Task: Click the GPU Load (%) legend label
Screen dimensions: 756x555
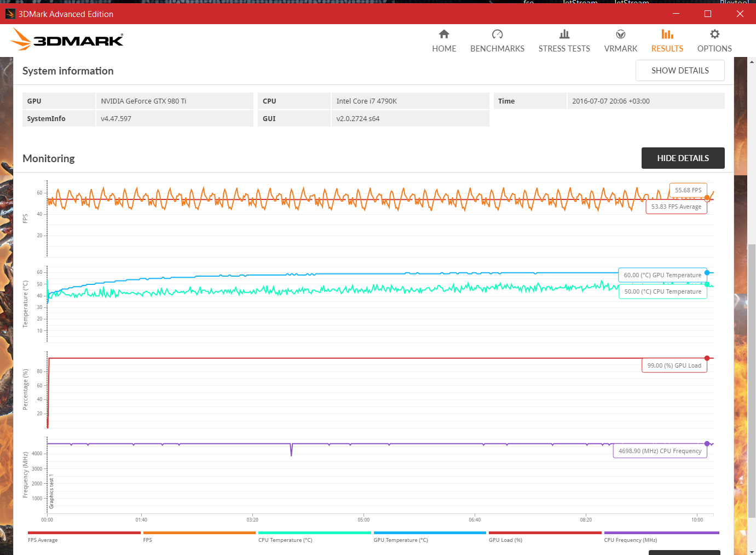Action: (x=505, y=540)
